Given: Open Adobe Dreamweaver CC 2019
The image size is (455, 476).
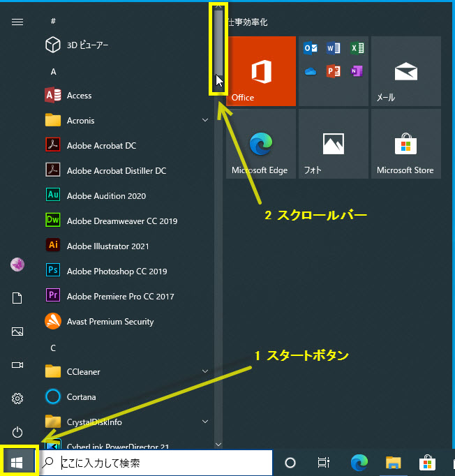Looking at the screenshot, I should (121, 221).
